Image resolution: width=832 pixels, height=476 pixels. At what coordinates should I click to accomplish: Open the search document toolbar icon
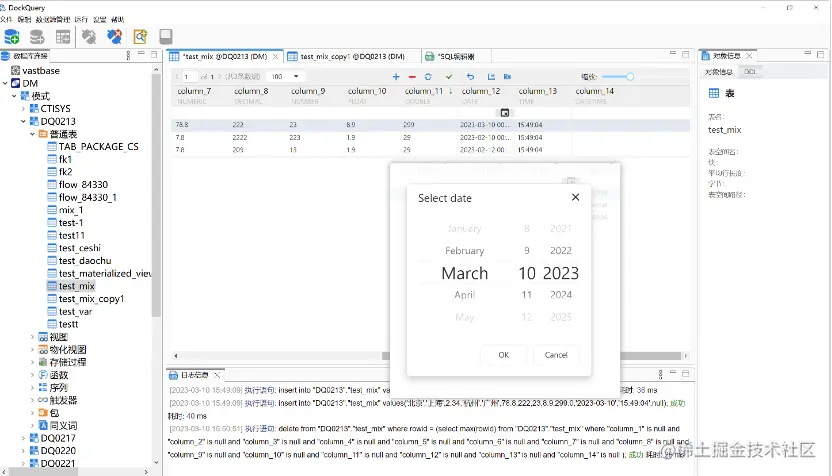(x=140, y=37)
